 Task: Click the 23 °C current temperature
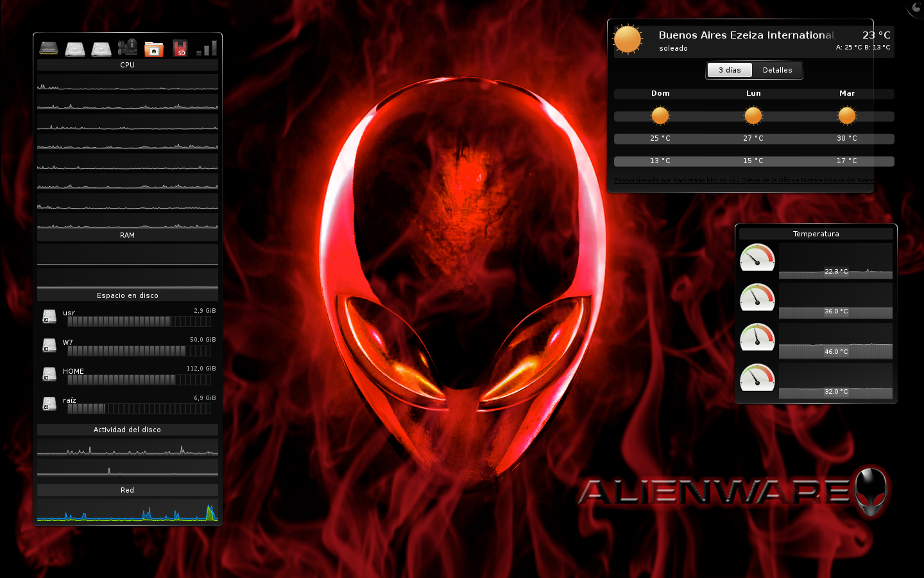point(877,35)
